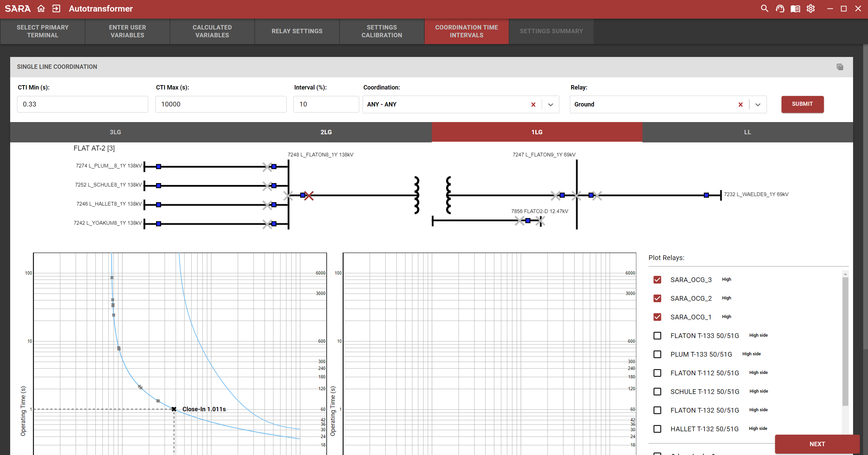Click the CTI Min input field
868x455 pixels.
[82, 104]
